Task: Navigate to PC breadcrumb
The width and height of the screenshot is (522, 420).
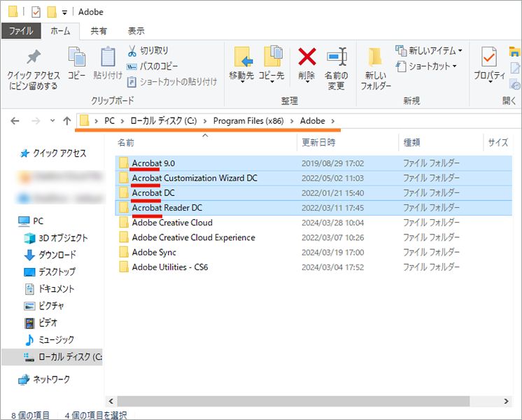Action: pos(110,121)
